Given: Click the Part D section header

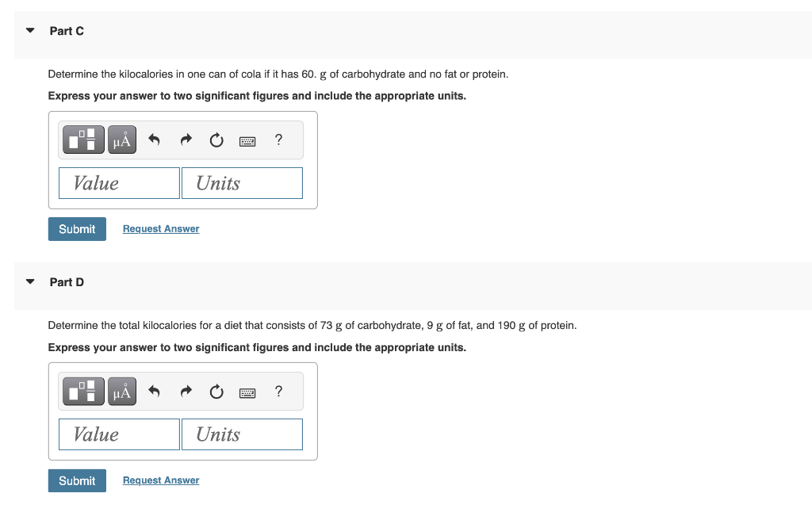Looking at the screenshot, I should point(67,281).
